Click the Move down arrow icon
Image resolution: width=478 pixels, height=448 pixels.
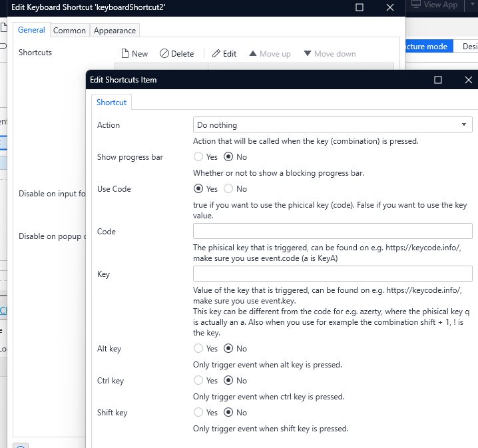pos(308,54)
